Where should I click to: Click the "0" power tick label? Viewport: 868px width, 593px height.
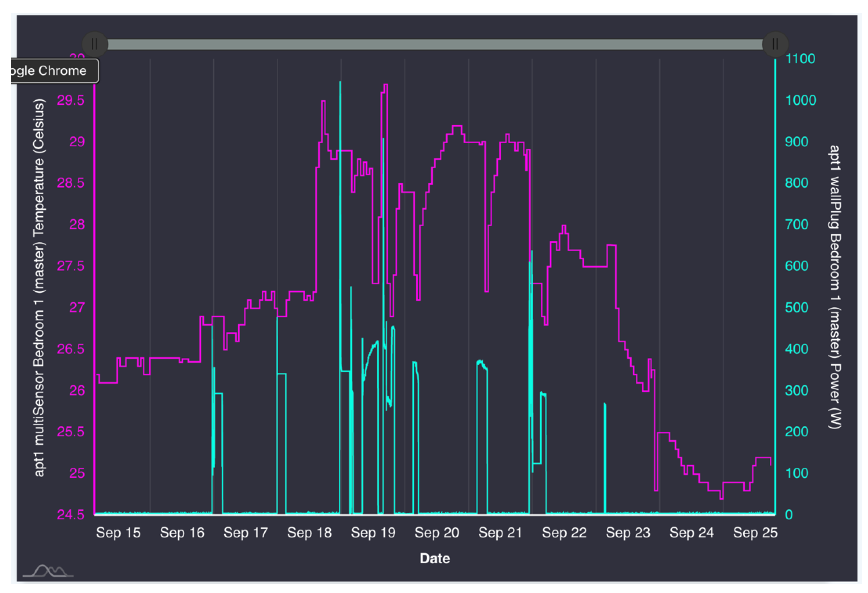[x=789, y=515]
